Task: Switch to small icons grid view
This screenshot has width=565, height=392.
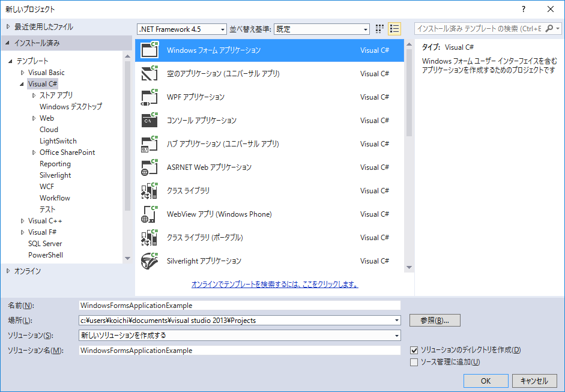Action: [379, 29]
